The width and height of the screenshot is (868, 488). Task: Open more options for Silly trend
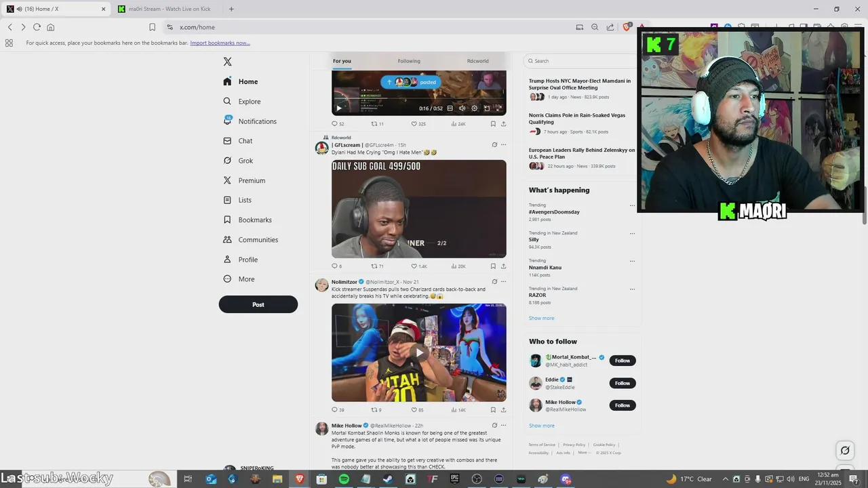(x=632, y=233)
